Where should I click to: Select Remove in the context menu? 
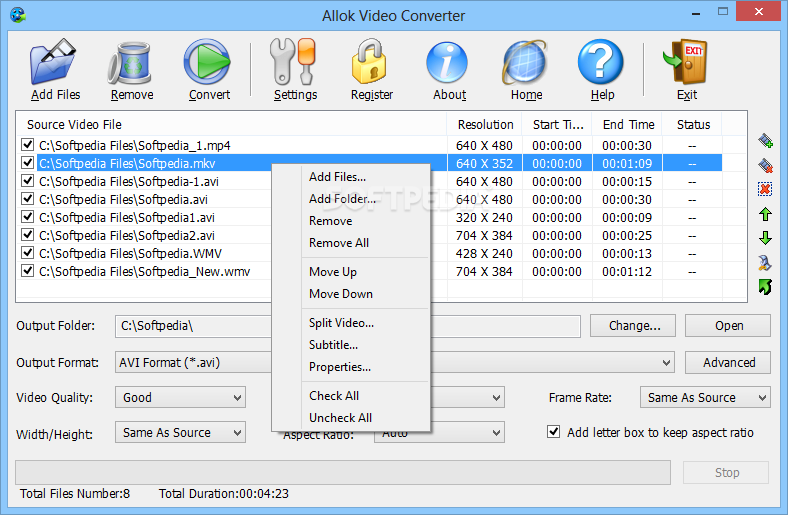pyautogui.click(x=331, y=221)
